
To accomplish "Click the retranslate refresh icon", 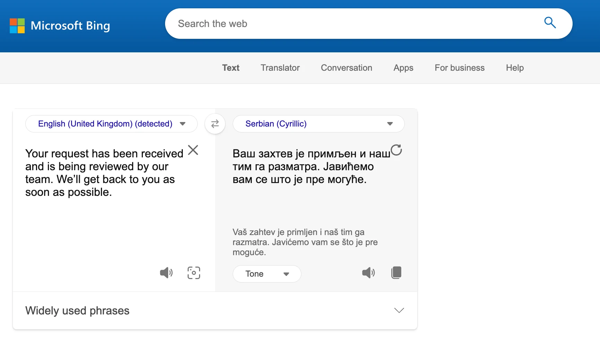I will 396,150.
